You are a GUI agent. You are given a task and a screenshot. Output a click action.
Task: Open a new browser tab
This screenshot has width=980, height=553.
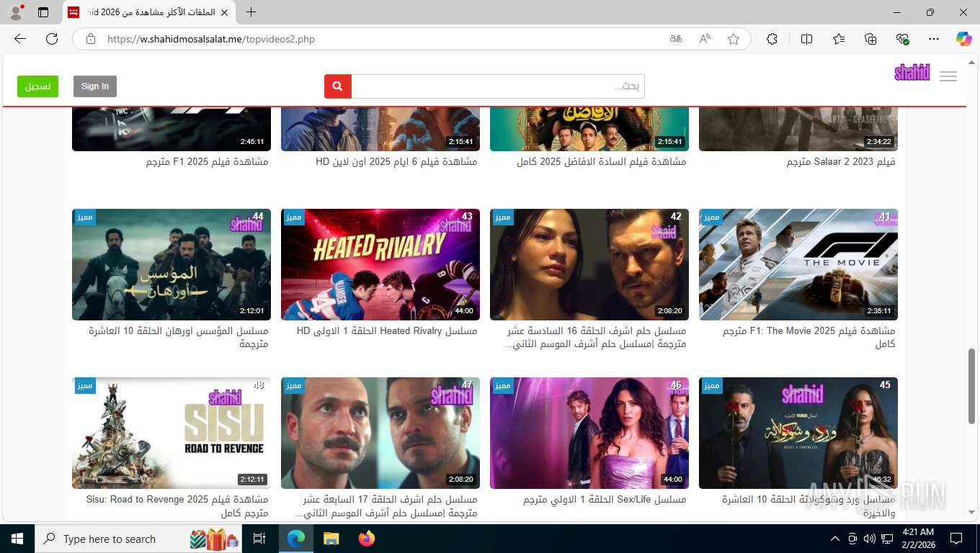[251, 12]
